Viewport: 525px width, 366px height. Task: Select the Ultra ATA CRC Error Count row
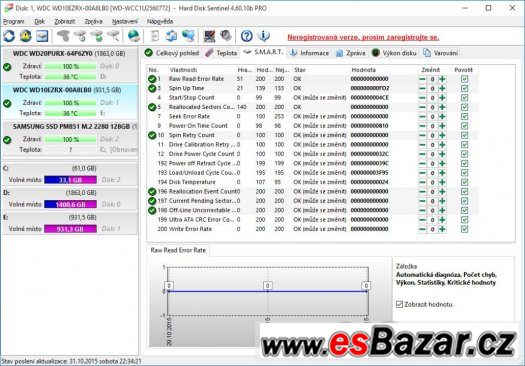[313, 220]
